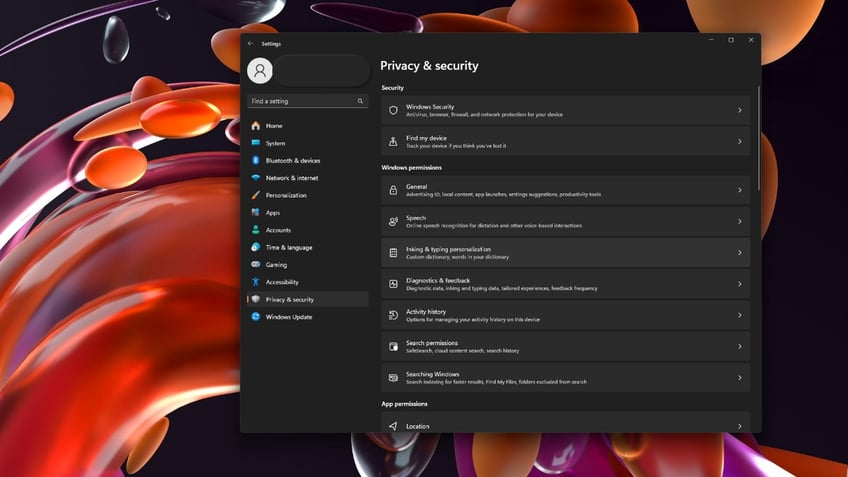Screen dimensions: 848x477
Task: Click the user profile avatar
Action: point(260,70)
